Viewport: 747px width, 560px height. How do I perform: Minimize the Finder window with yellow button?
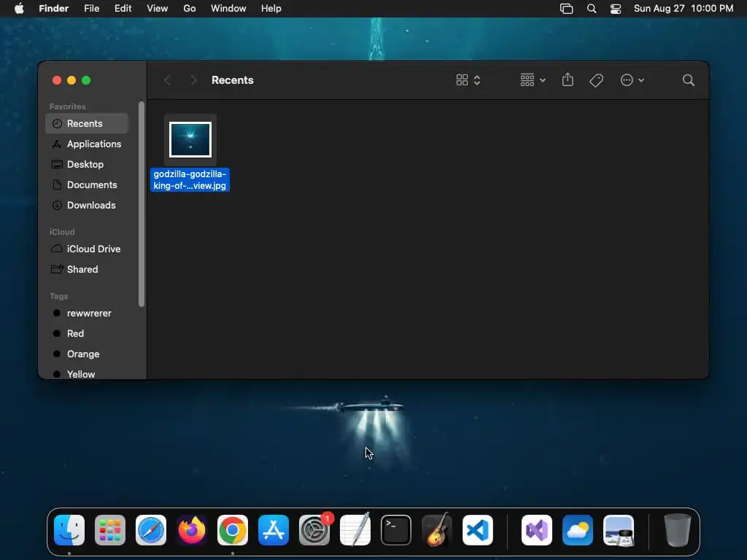[x=71, y=80]
